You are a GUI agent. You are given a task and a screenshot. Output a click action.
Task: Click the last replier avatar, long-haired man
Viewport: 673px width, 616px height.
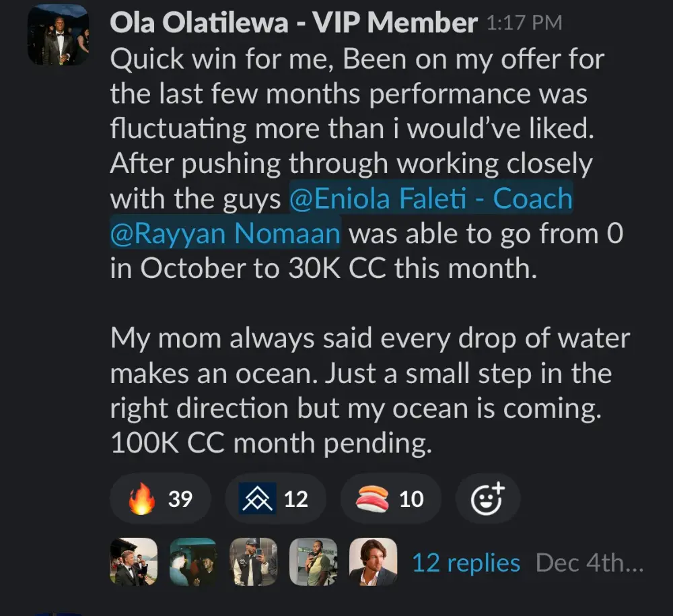[373, 561]
